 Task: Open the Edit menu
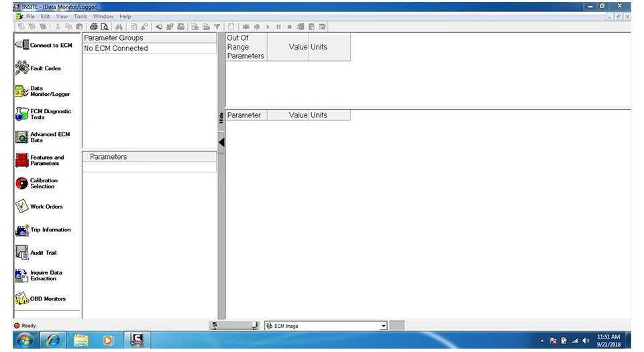point(45,16)
